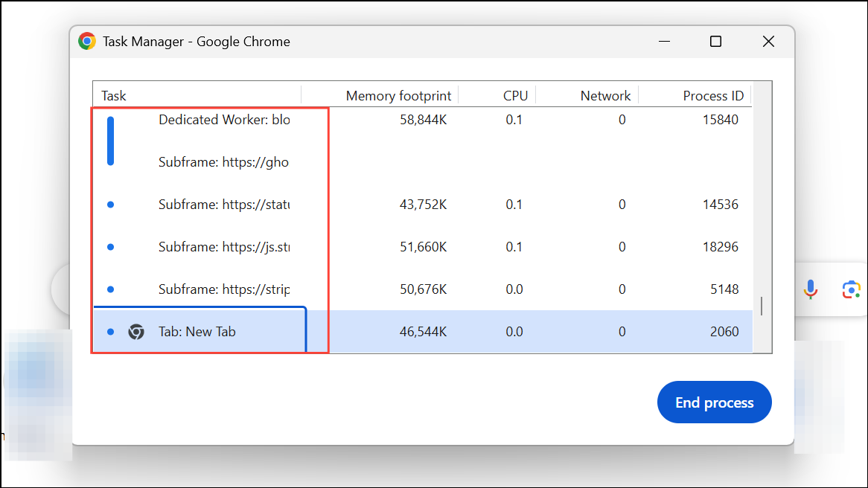Sort processes by Memory footprint
868x488 pixels.
[399, 95]
